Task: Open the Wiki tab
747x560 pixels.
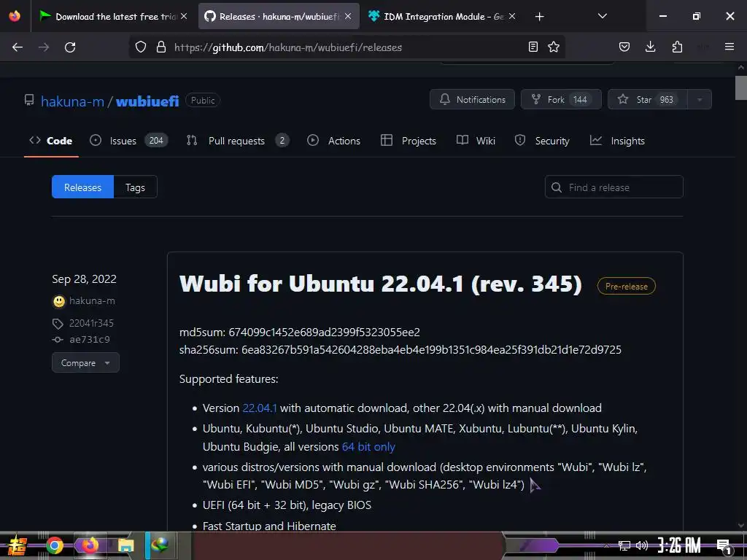Action: click(476, 141)
